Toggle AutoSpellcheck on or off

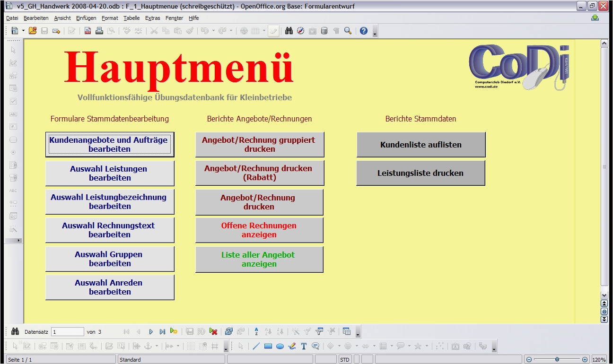click(x=138, y=30)
